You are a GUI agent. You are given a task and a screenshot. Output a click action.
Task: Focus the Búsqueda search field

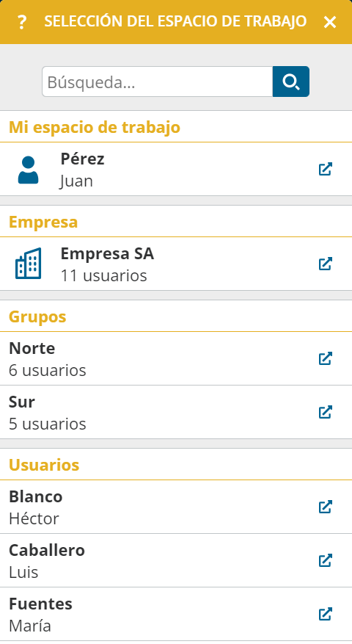157,82
